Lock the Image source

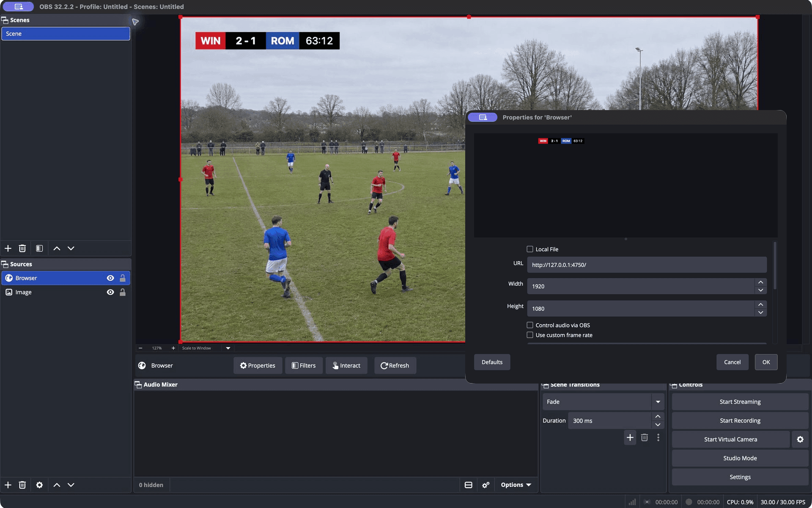pos(123,292)
